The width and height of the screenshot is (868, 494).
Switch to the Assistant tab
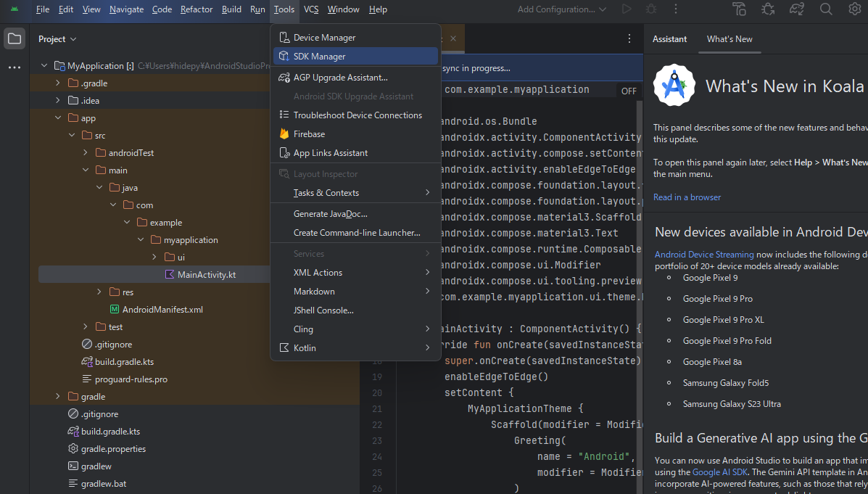point(669,38)
